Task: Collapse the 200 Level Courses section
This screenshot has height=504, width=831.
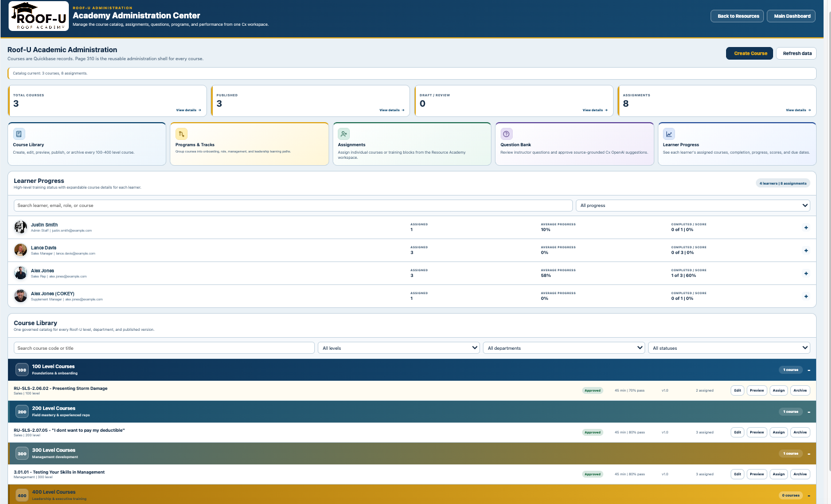Action: tap(809, 412)
